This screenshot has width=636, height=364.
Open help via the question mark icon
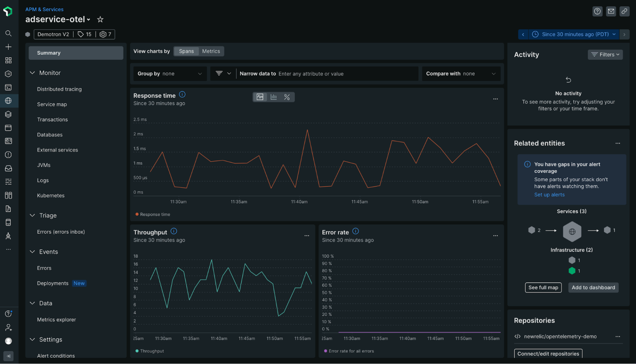598,11
